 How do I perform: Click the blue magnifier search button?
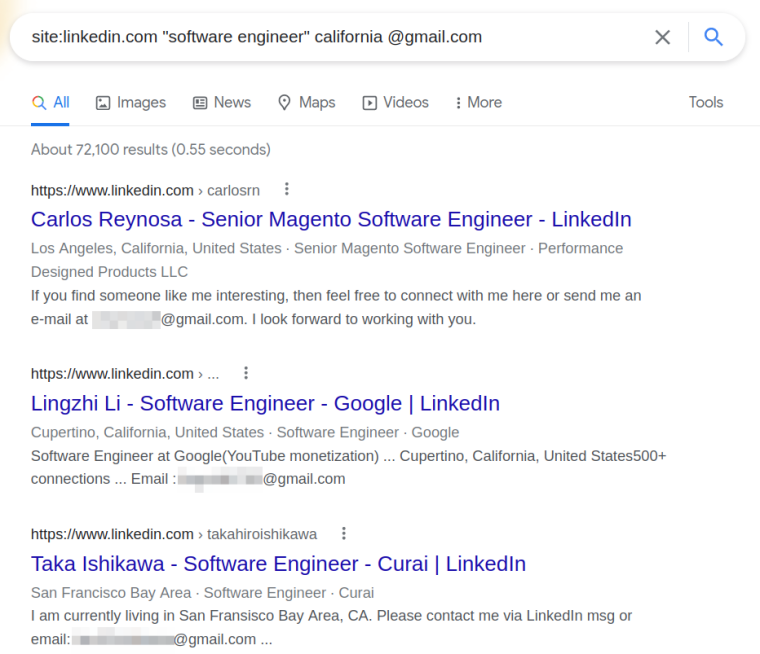pos(713,37)
